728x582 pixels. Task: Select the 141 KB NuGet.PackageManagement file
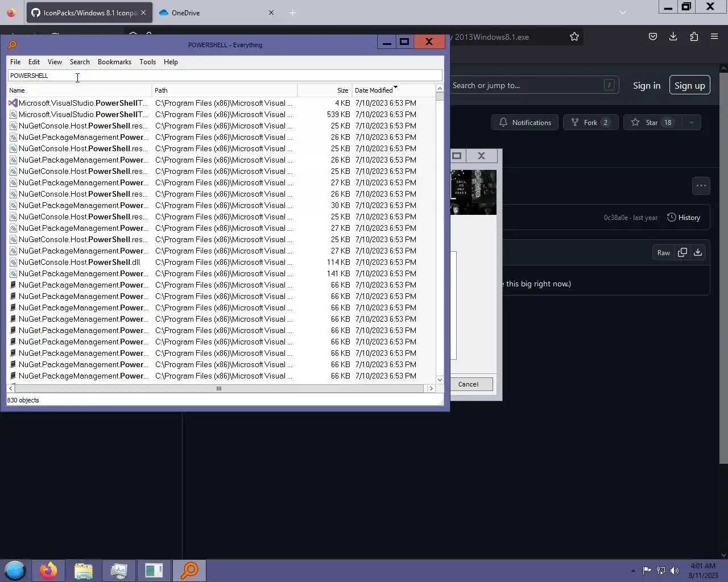point(221,273)
